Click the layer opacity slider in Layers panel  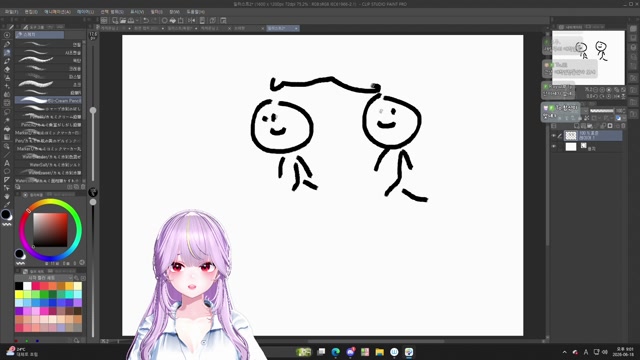pyautogui.click(x=602, y=111)
